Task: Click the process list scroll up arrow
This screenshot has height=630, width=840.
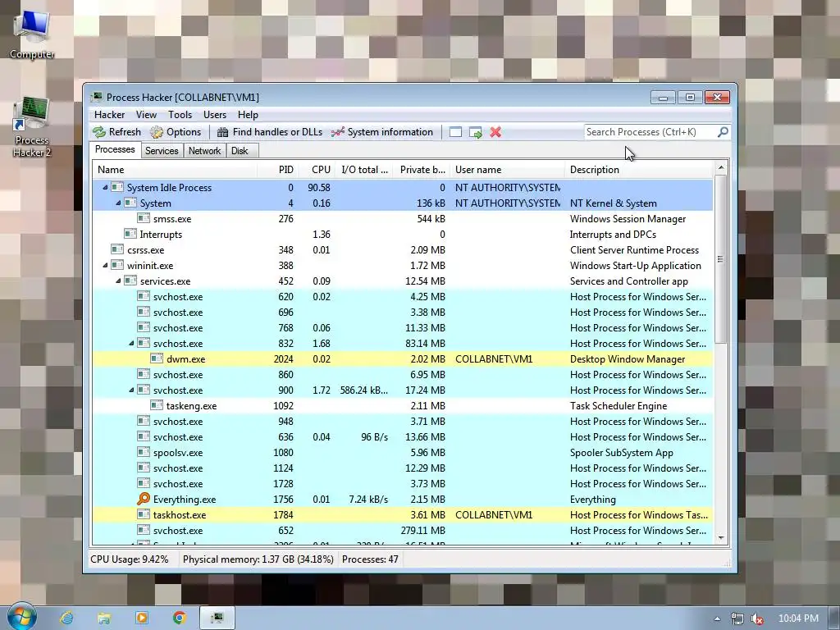Action: pyautogui.click(x=721, y=167)
